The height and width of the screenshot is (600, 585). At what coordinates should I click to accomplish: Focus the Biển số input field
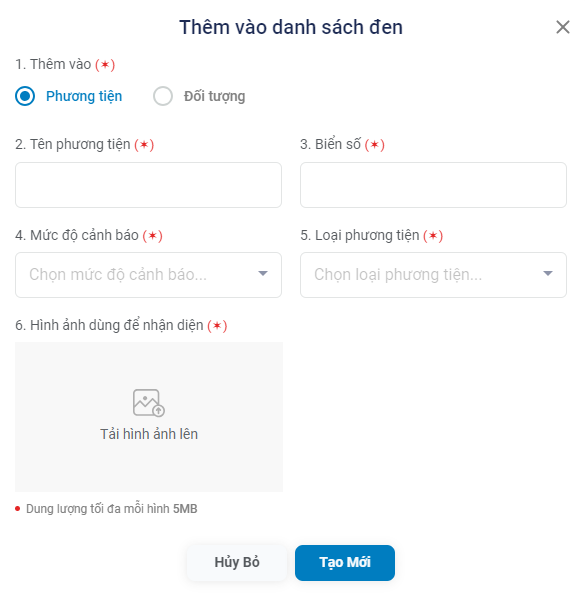coord(433,185)
